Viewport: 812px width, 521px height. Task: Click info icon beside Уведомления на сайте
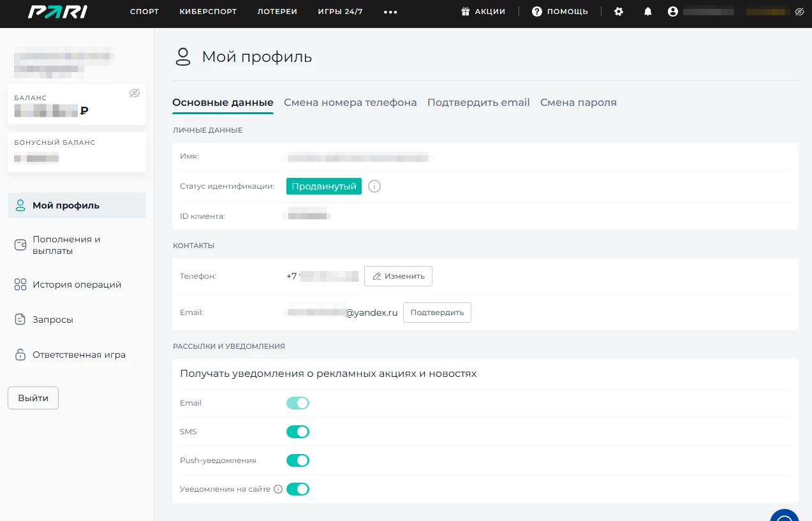point(277,489)
